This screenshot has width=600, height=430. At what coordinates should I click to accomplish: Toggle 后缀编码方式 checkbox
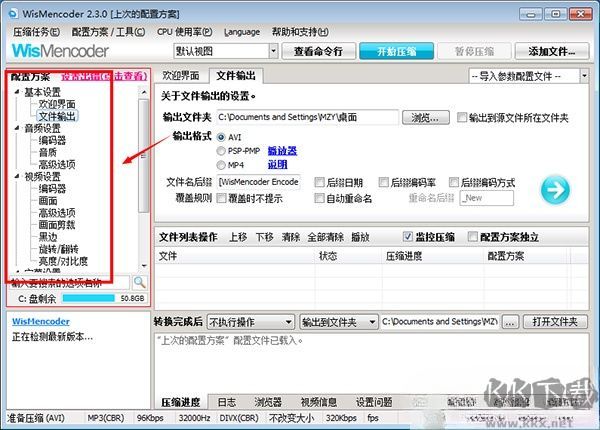pos(454,182)
